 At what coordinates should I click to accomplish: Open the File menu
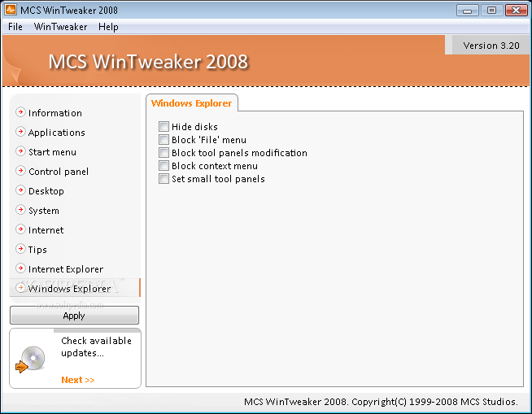(15, 27)
